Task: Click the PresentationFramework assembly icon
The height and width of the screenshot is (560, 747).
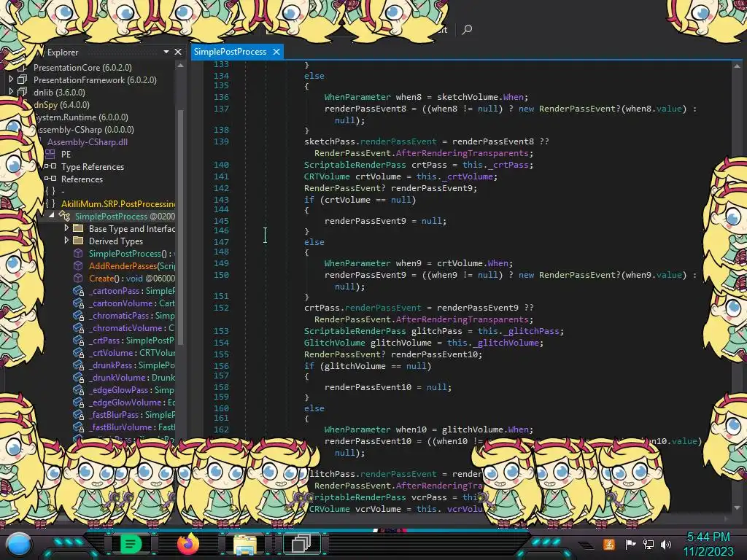Action: pos(23,79)
